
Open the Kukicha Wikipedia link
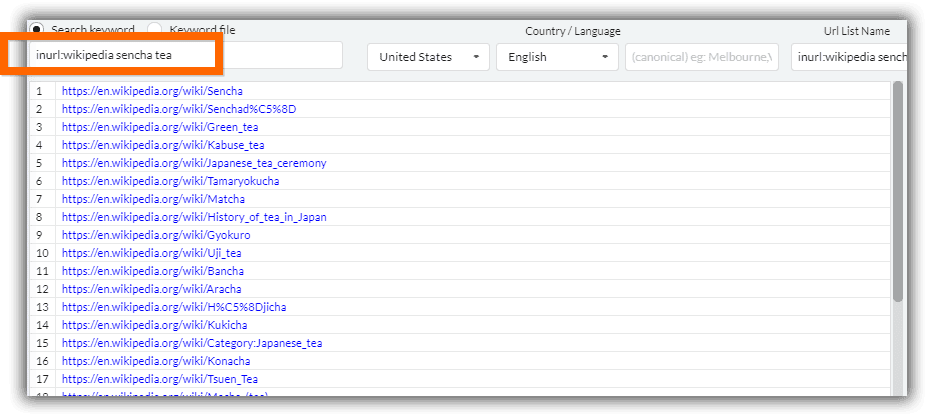tap(154, 325)
